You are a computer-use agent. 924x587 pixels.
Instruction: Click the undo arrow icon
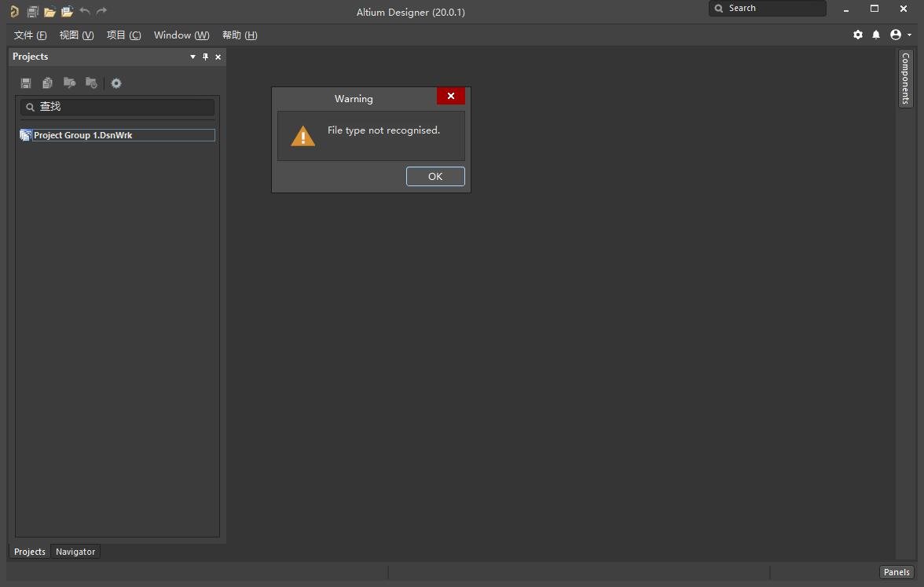[x=85, y=11]
